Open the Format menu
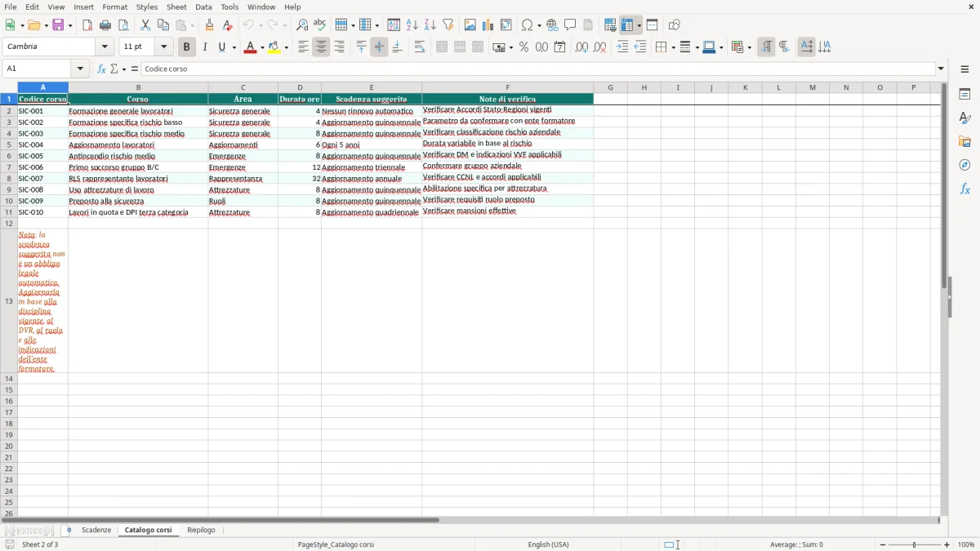Screen dimensions: 980x551 click(115, 7)
